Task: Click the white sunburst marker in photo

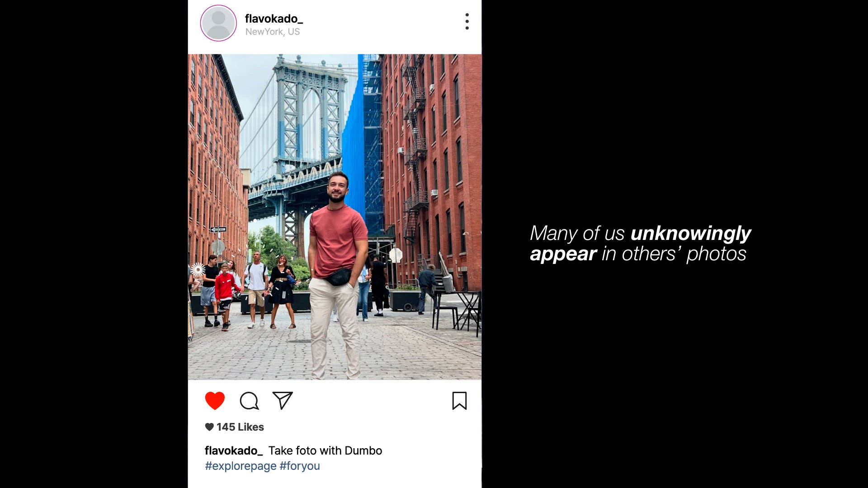Action: (198, 270)
